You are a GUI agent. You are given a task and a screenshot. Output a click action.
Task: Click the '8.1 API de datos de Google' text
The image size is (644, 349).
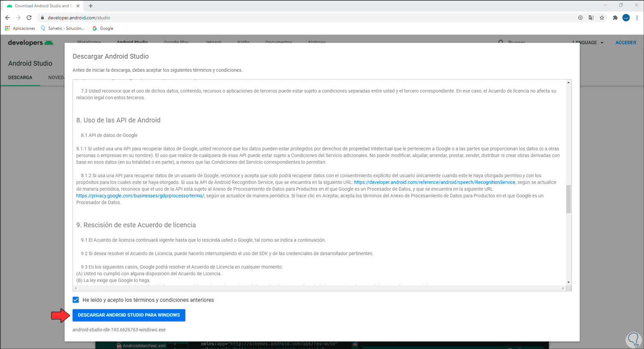coord(109,135)
